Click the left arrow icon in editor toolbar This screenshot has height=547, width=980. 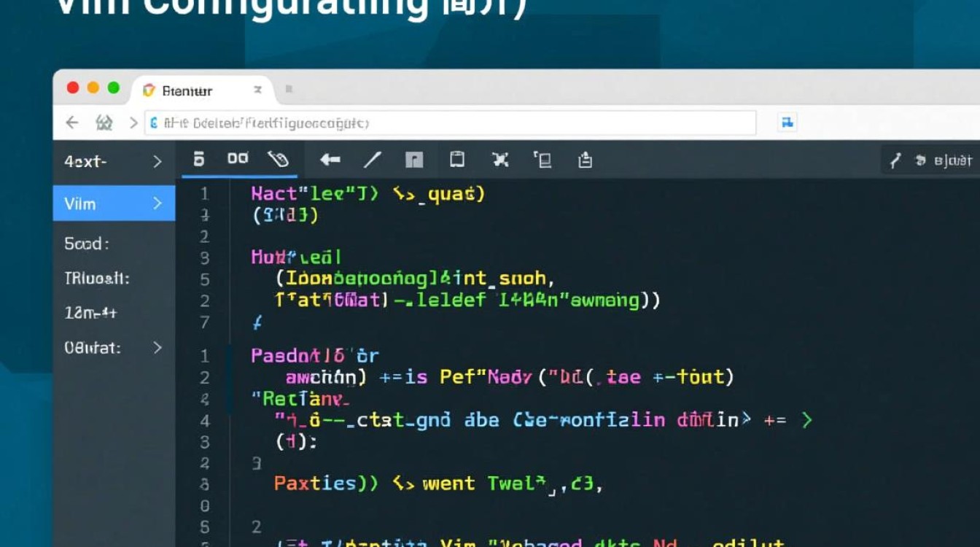point(330,160)
